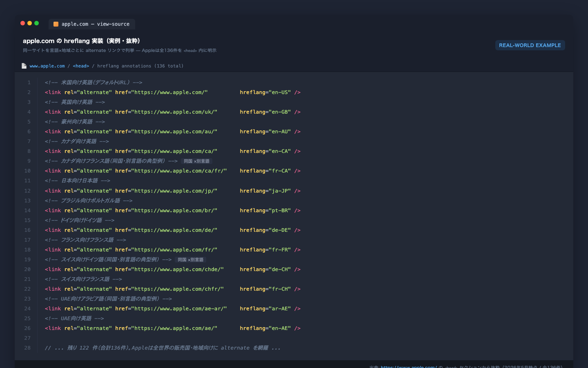The height and width of the screenshot is (368, 588).
Task: Click the URL "https://www.apple.com/chde/"
Action: [x=178, y=269]
